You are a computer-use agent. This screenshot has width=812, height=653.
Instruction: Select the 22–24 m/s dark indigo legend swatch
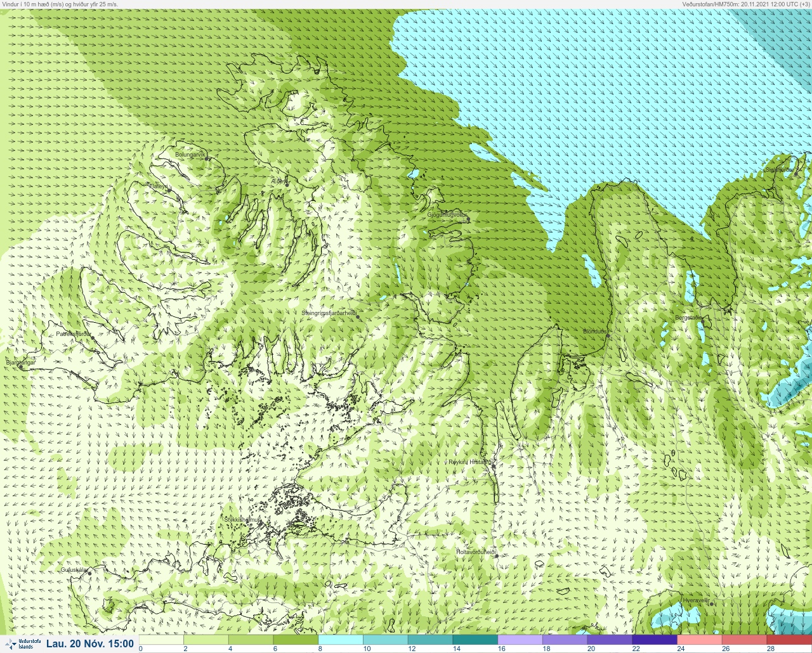655,640
